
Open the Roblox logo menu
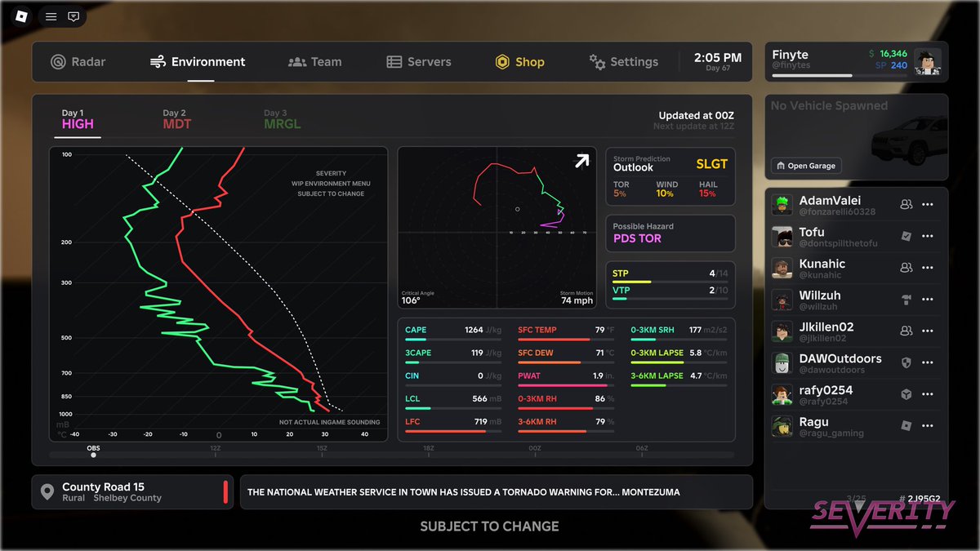(x=22, y=16)
